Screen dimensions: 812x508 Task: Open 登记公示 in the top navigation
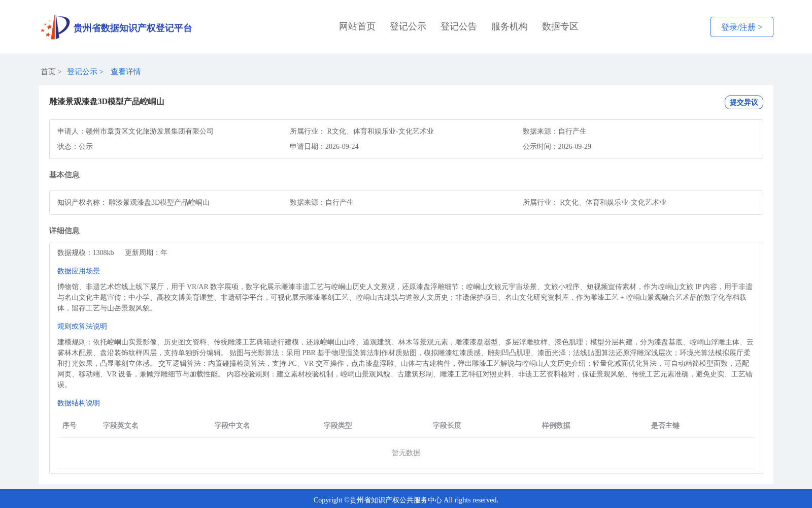point(408,26)
